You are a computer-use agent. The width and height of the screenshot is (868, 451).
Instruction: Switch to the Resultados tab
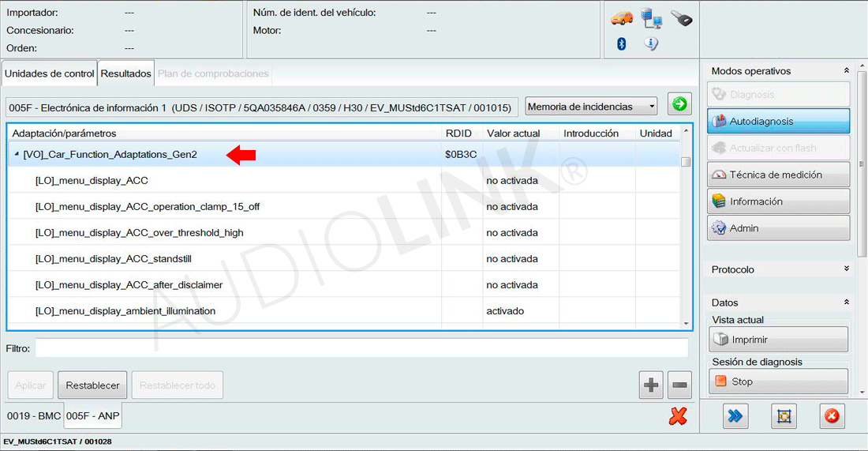point(125,73)
